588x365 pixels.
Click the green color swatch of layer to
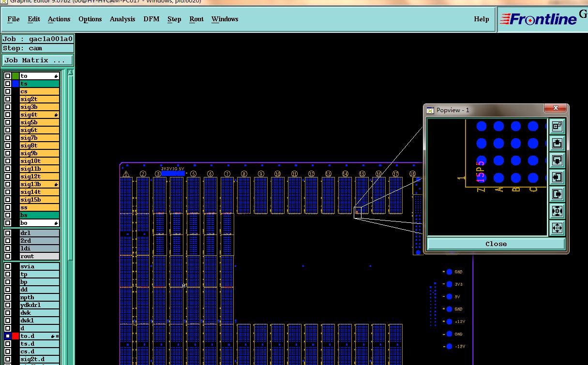click(15, 76)
